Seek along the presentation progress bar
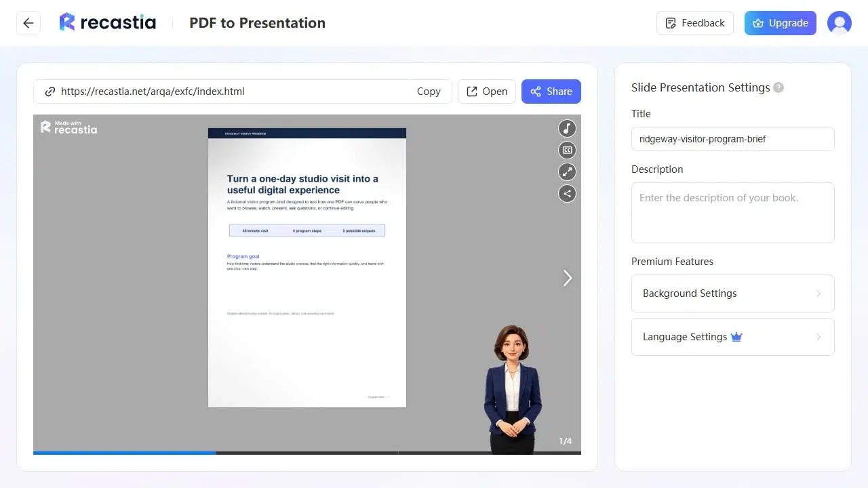Viewport: 868px width, 488px height. pos(307,453)
